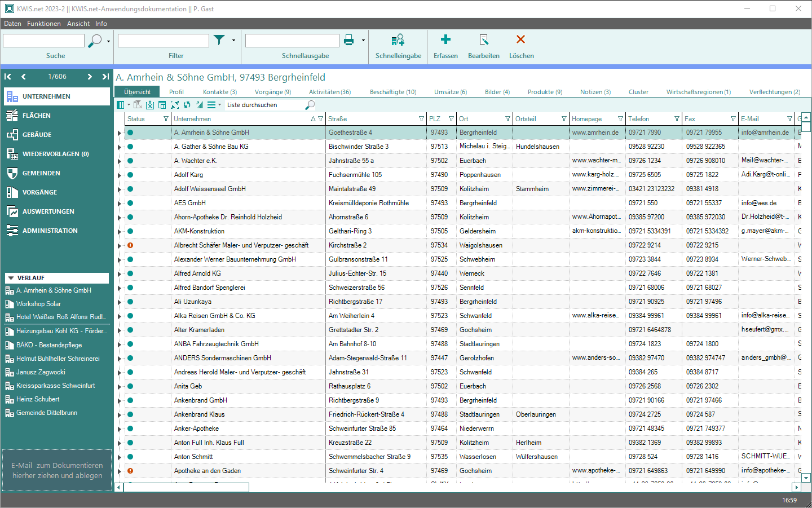Click the Schnellausgabe printer icon
Screen dimensions: 812x508
(349, 40)
